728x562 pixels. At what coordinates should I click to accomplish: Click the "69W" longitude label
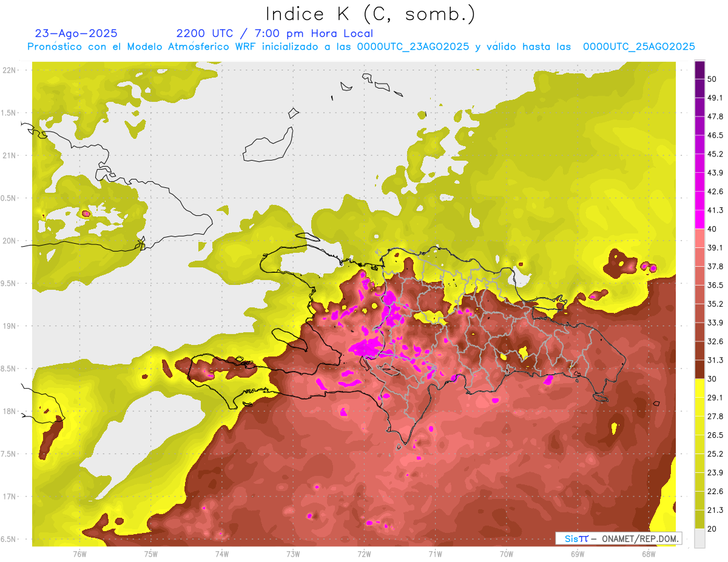tap(578, 554)
